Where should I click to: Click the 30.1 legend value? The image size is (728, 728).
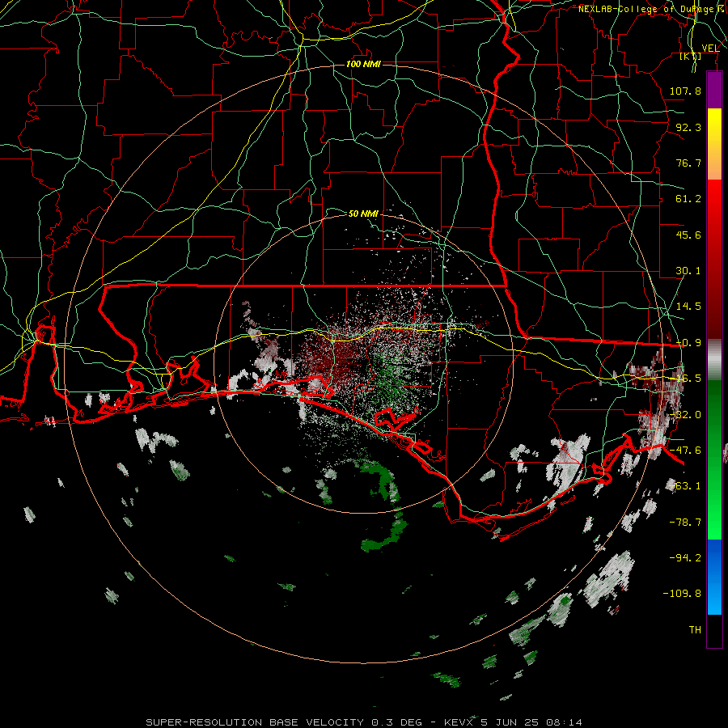pyautogui.click(x=688, y=271)
